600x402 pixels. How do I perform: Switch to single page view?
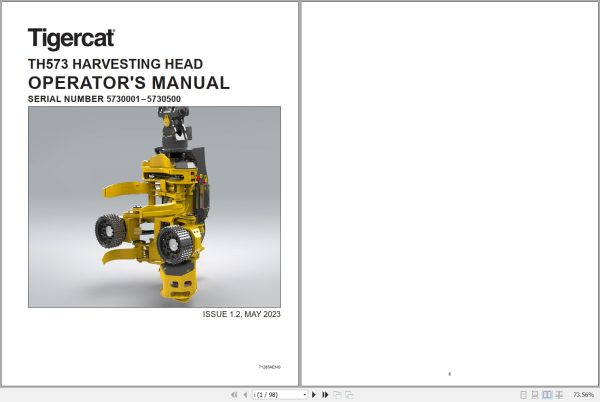pos(523,395)
